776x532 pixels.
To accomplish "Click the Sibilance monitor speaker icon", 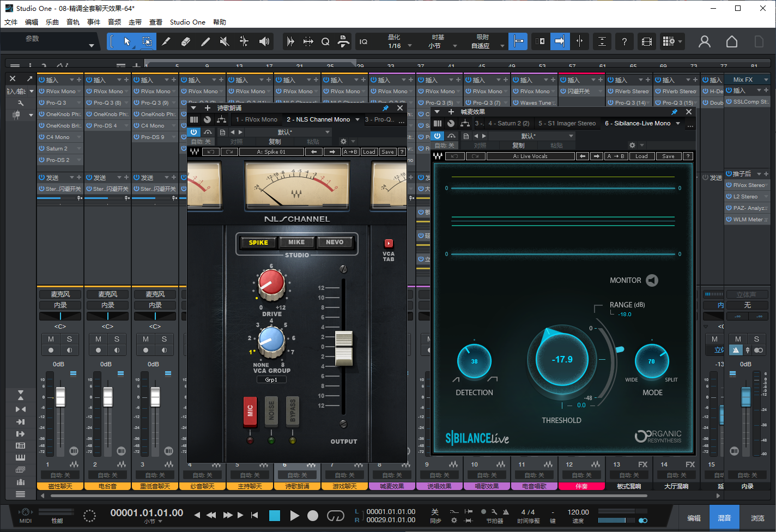I will coord(652,280).
